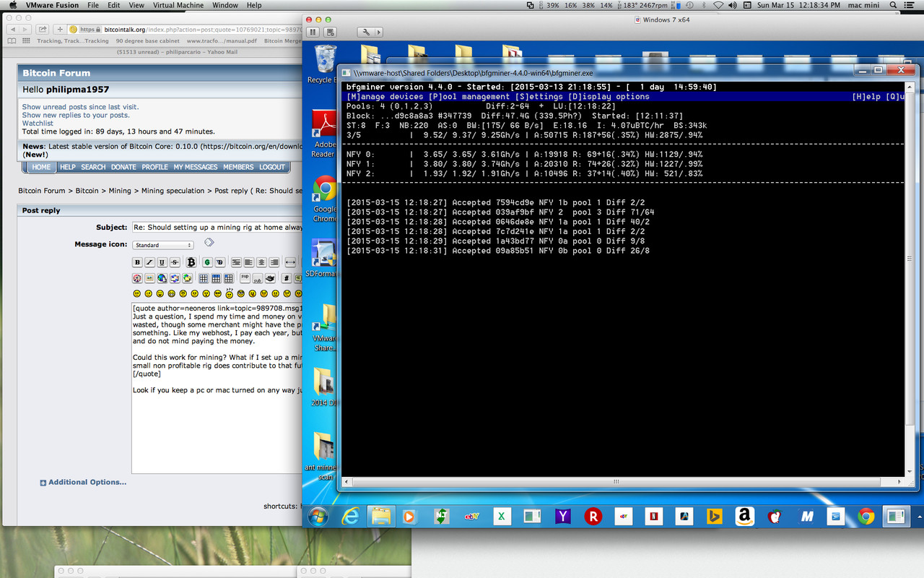
Task: Add new Safari tab plus button
Action: pyautogui.click(x=60, y=30)
